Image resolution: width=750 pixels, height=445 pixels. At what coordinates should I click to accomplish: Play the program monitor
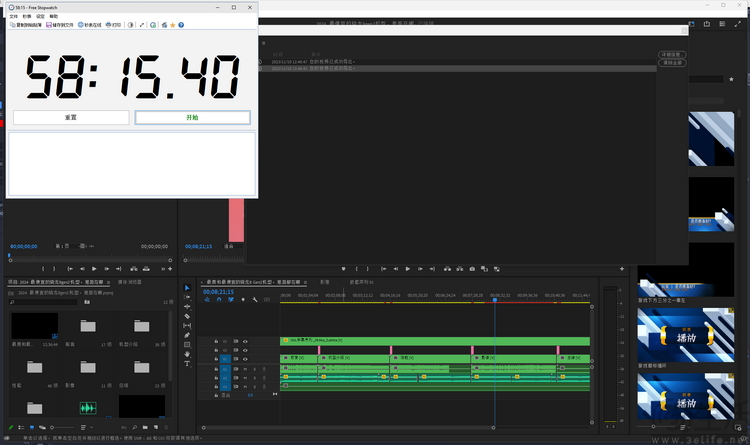(x=408, y=269)
